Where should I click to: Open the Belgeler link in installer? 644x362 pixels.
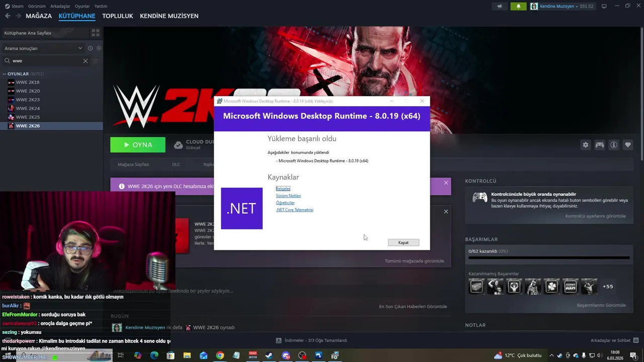283,189
